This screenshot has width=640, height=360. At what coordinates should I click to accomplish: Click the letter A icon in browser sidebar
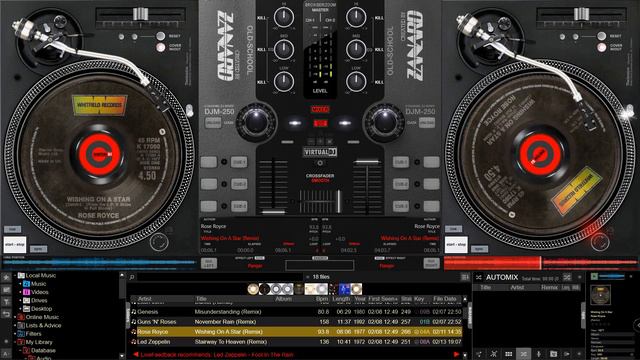[x=6, y=353]
